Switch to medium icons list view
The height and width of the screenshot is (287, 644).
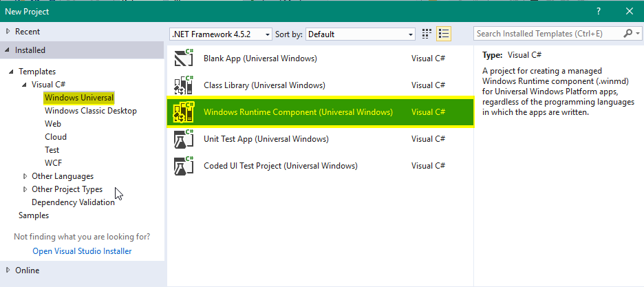coord(444,34)
